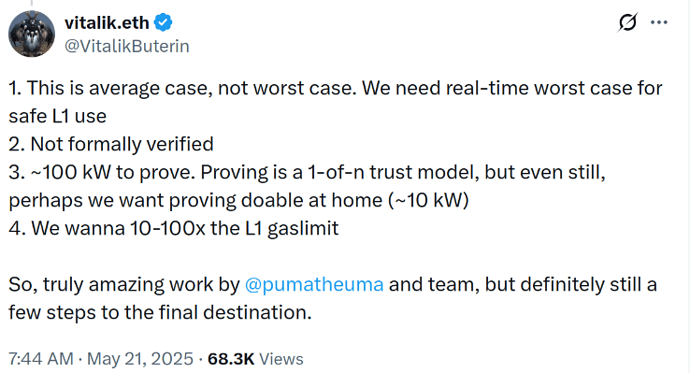Open the @VitalikButerin handle link

tap(127, 46)
